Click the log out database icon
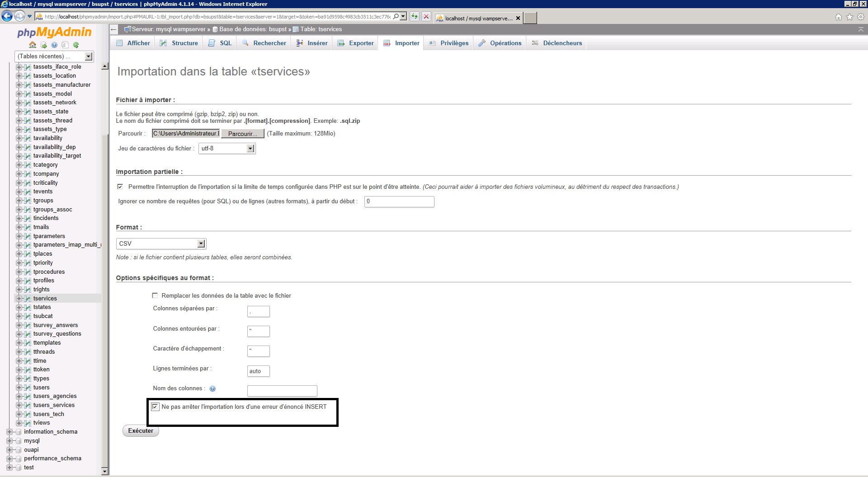The image size is (868, 477). pos(43,45)
